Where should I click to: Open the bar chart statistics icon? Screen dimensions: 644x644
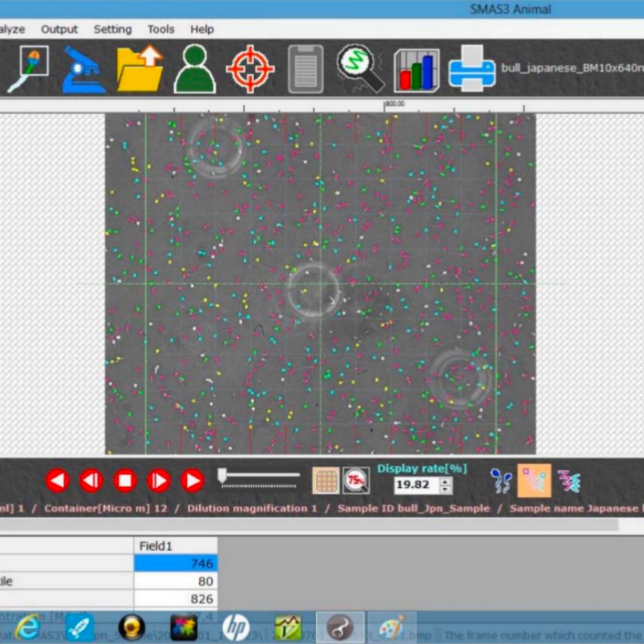416,70
